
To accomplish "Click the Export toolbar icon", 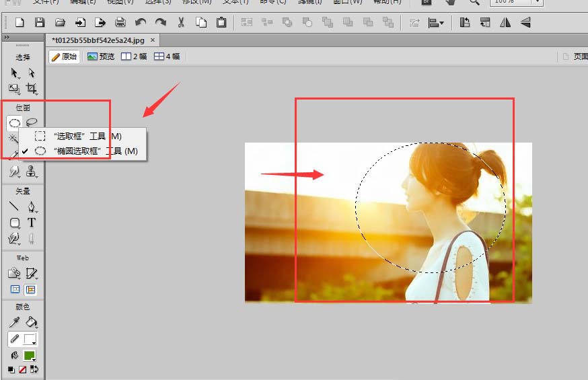I will pyautogui.click(x=100, y=22).
